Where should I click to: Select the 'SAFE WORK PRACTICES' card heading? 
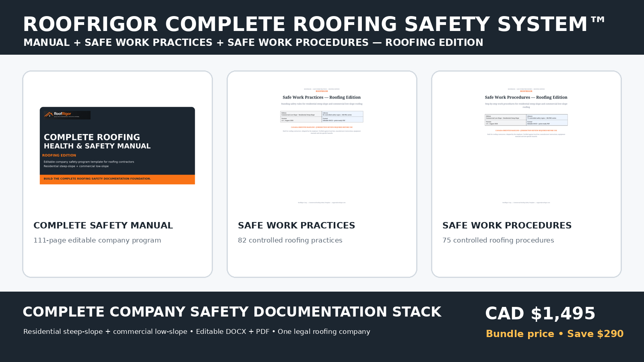[x=296, y=226]
